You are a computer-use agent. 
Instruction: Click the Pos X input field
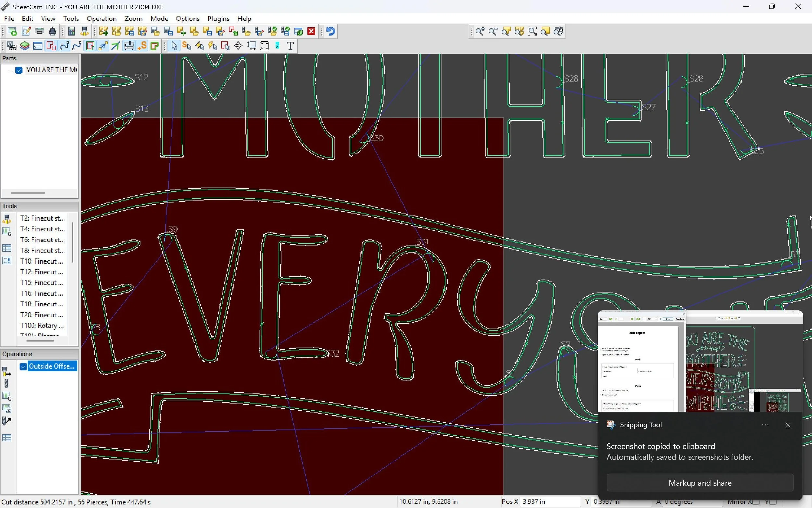pyautogui.click(x=550, y=501)
